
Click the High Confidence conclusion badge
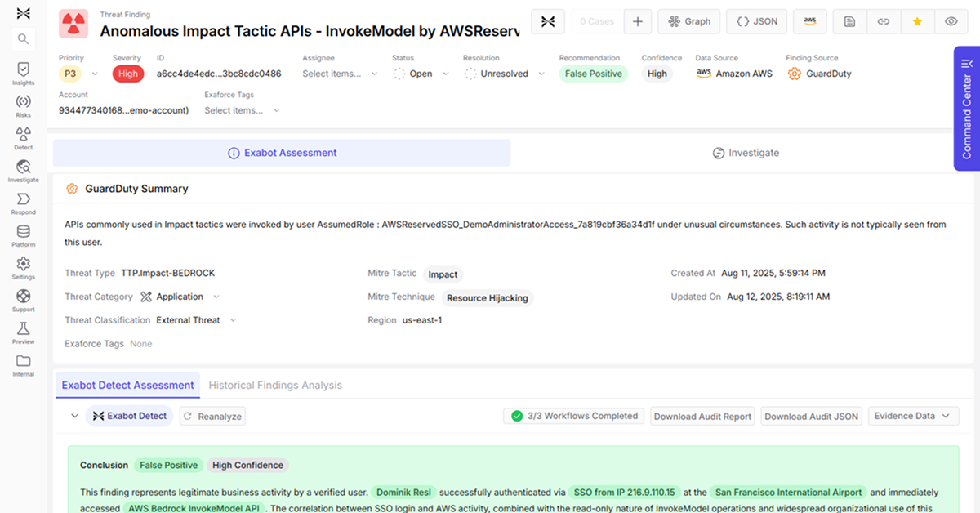click(x=247, y=465)
